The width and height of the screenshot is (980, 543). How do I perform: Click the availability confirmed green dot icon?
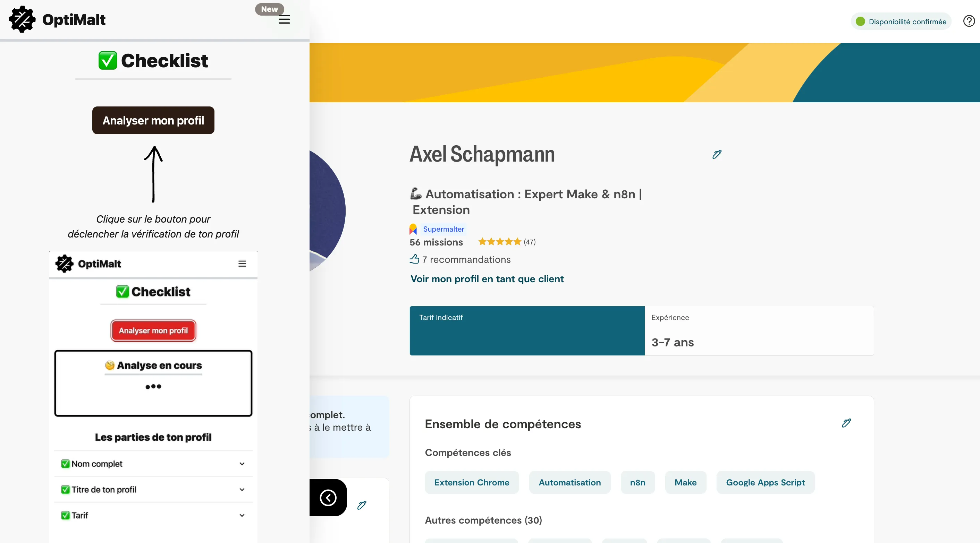tap(859, 21)
